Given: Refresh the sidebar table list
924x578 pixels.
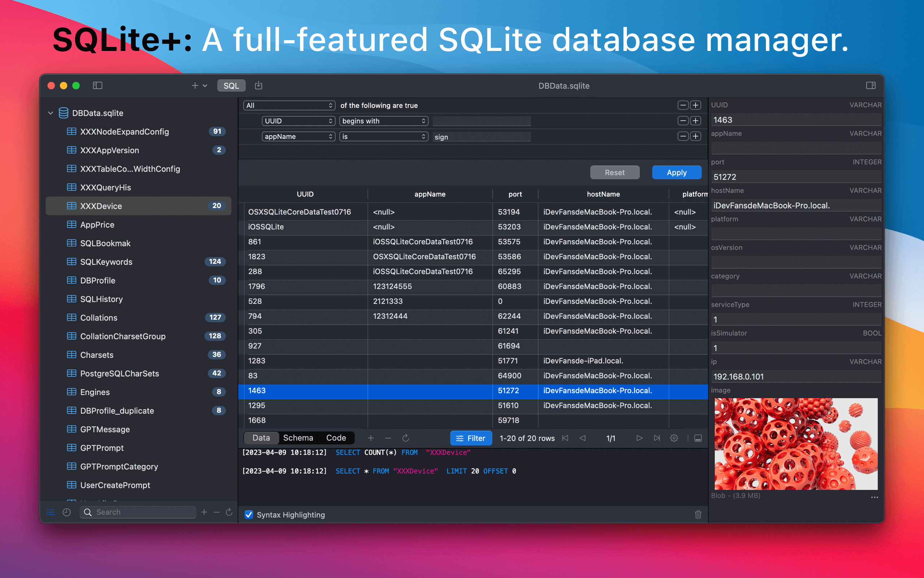Looking at the screenshot, I should (x=229, y=512).
